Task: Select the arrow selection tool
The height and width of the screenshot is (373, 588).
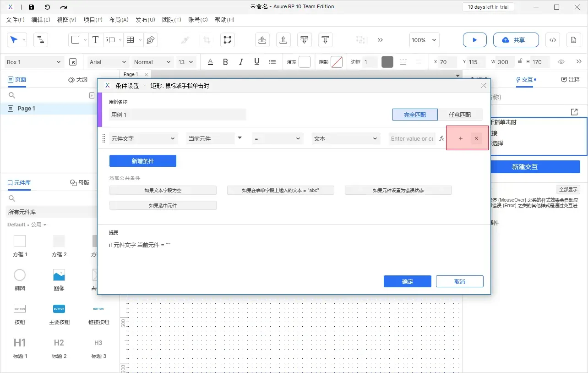Action: pyautogui.click(x=14, y=40)
